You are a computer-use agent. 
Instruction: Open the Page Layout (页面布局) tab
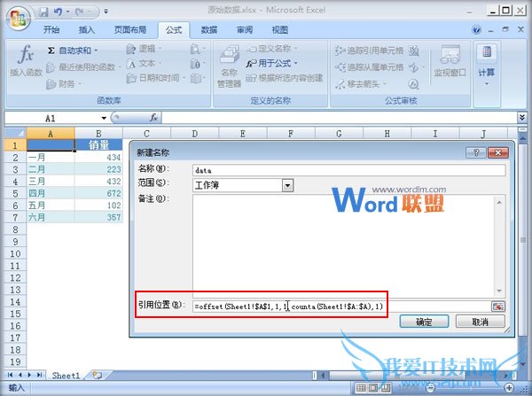pos(129,29)
